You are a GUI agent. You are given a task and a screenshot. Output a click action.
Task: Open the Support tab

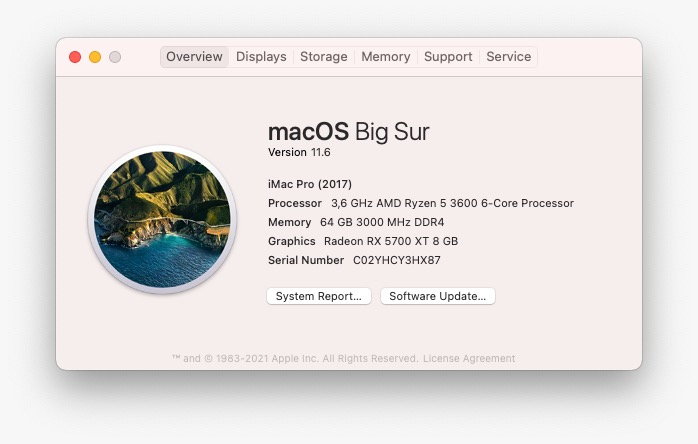pyautogui.click(x=448, y=57)
